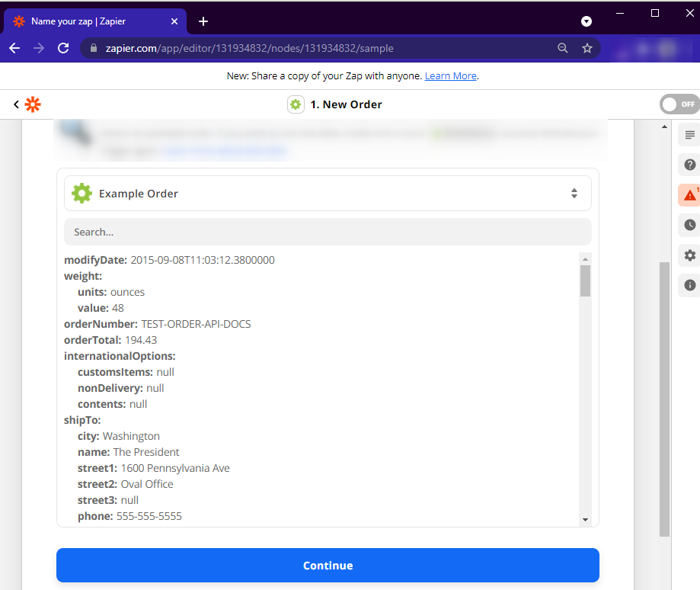The width and height of the screenshot is (700, 590).
Task: Open the history clock sidebar icon
Action: pyautogui.click(x=690, y=225)
